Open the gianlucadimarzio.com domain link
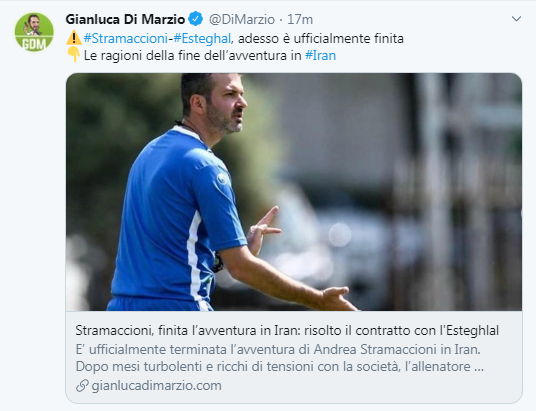This screenshot has height=411, width=536. (x=157, y=386)
